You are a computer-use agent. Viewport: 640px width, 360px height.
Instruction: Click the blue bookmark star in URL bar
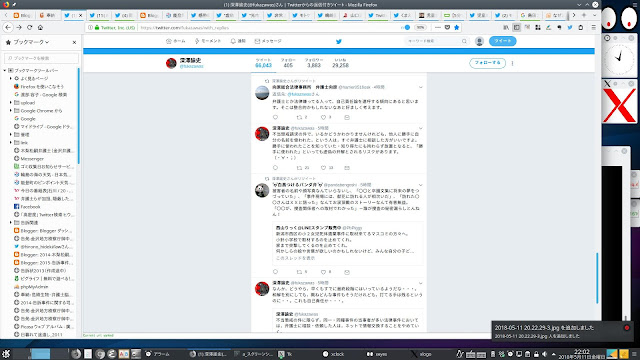tap(457, 27)
